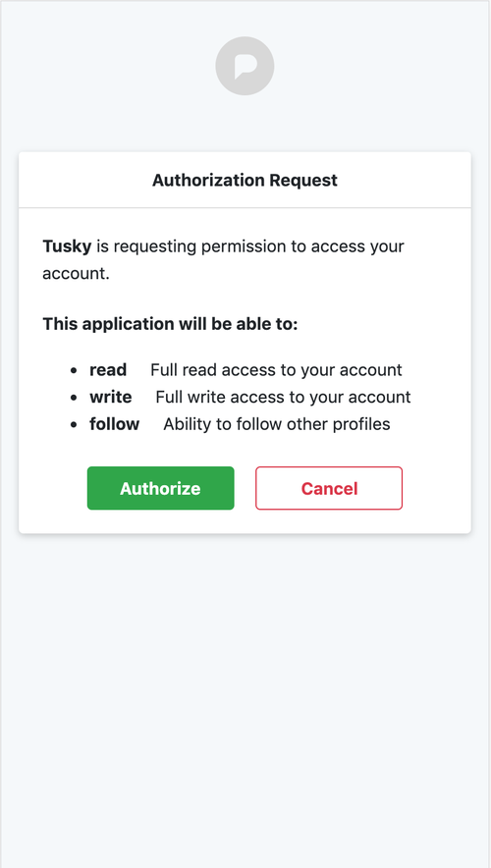Click the bullet point before follow
Screen dimensions: 491x868
74,425
